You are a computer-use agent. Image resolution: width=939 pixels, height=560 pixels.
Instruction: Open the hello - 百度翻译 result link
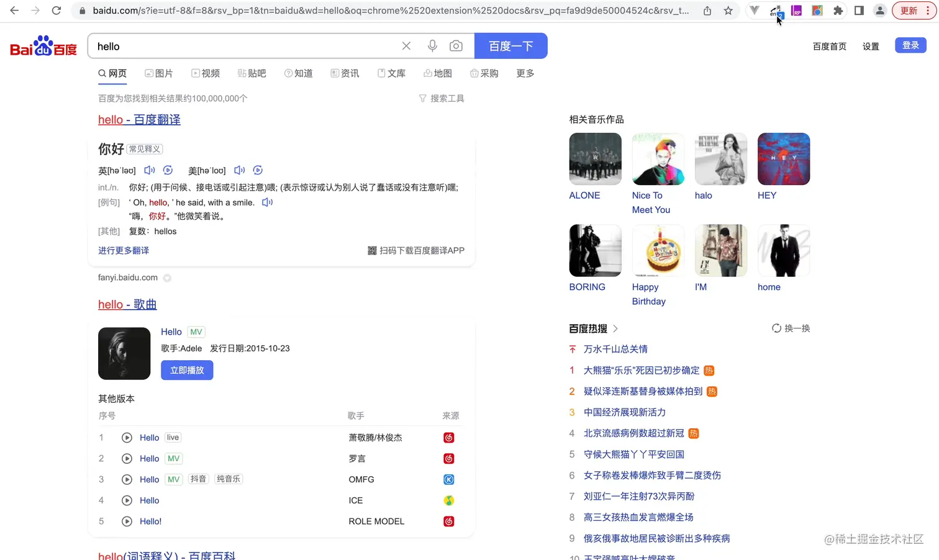coord(139,119)
